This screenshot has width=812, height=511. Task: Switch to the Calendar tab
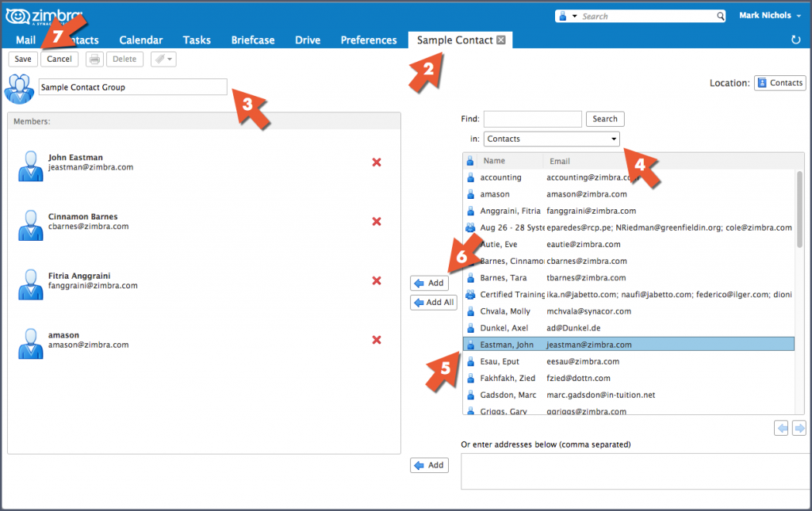coord(140,40)
